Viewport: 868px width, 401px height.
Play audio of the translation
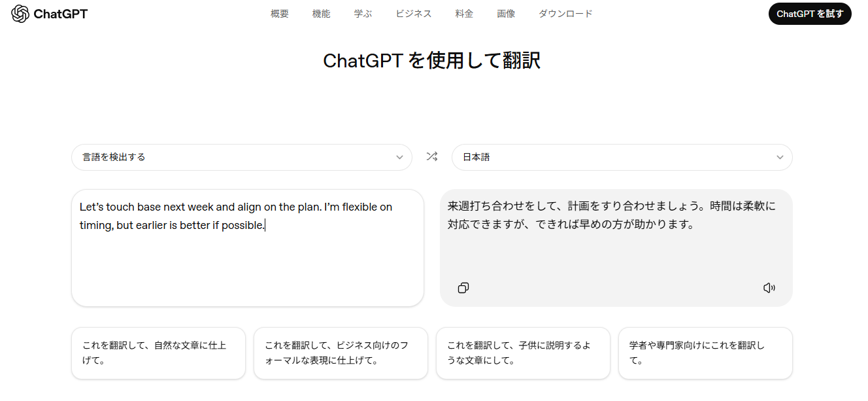[769, 288]
